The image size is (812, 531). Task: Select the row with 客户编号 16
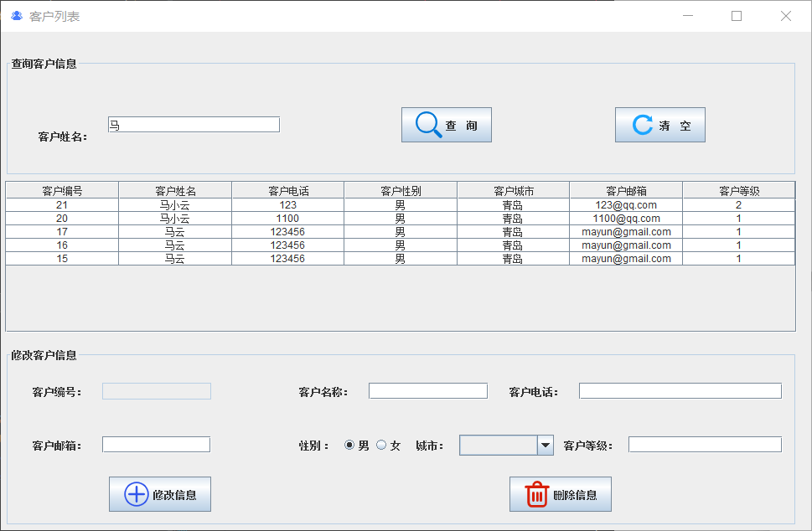[x=401, y=245]
